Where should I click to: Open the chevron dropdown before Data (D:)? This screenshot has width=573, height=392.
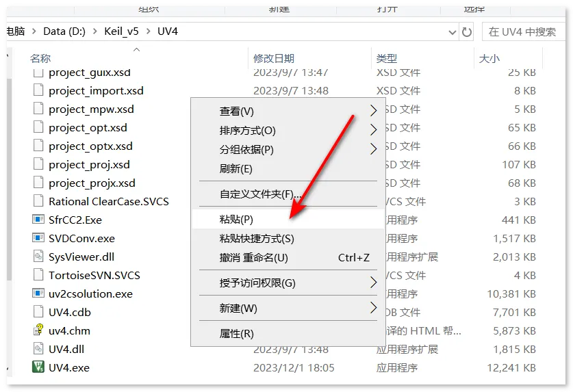pyautogui.click(x=34, y=31)
